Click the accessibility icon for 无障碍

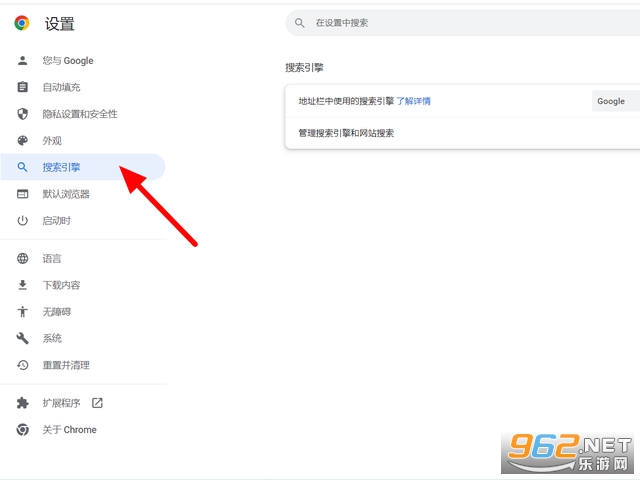23,312
